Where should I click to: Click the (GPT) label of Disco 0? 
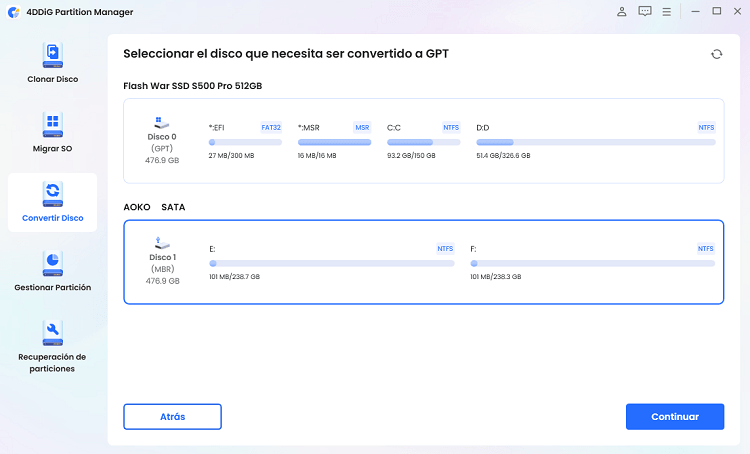162,148
